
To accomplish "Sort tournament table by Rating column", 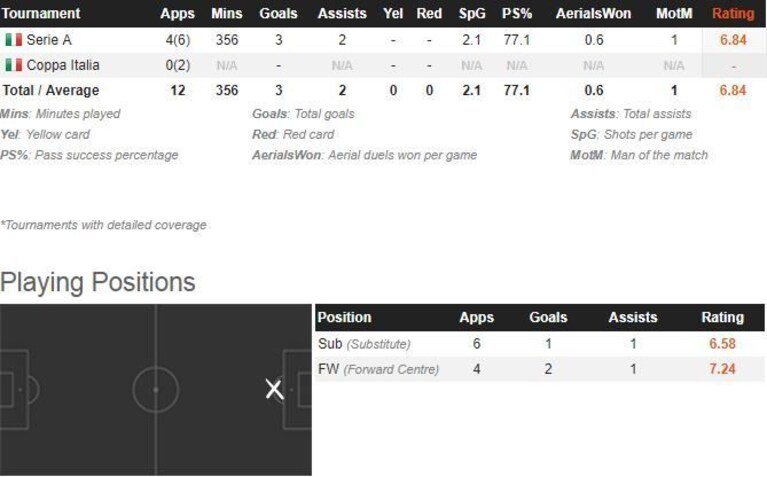I will (x=733, y=13).
